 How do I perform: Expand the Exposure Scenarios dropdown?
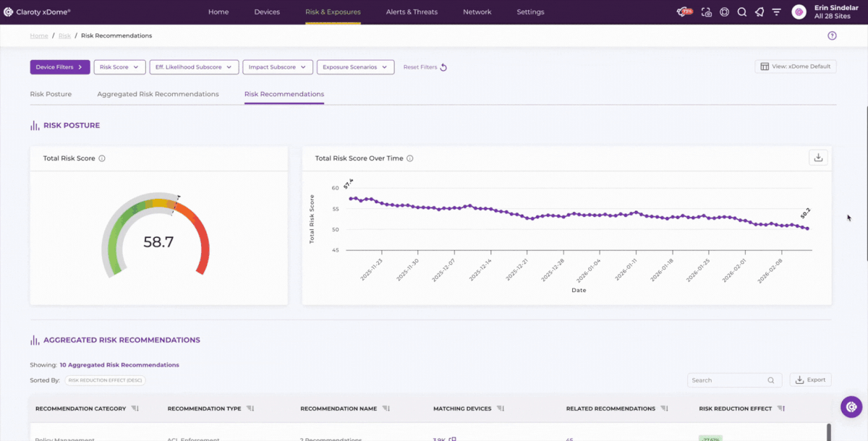point(355,67)
